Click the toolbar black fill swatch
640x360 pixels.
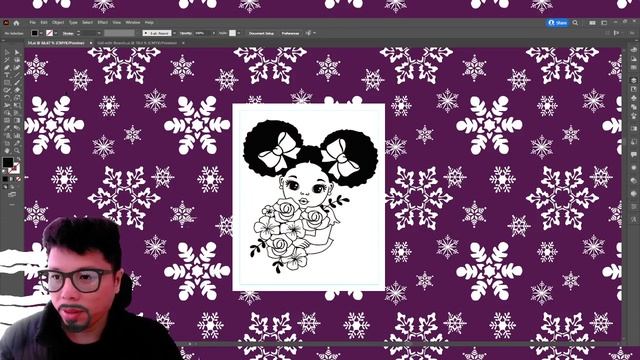[8, 162]
